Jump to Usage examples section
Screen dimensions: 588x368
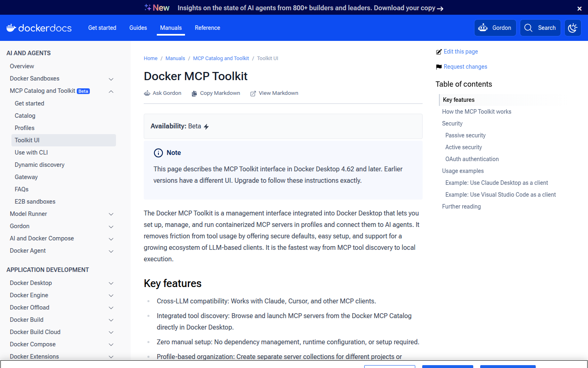point(463,171)
